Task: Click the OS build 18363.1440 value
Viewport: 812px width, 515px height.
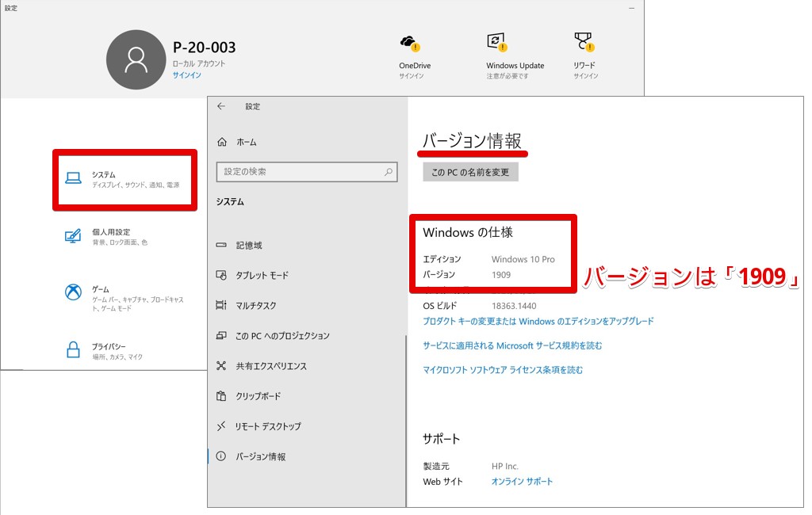Action: (514, 306)
